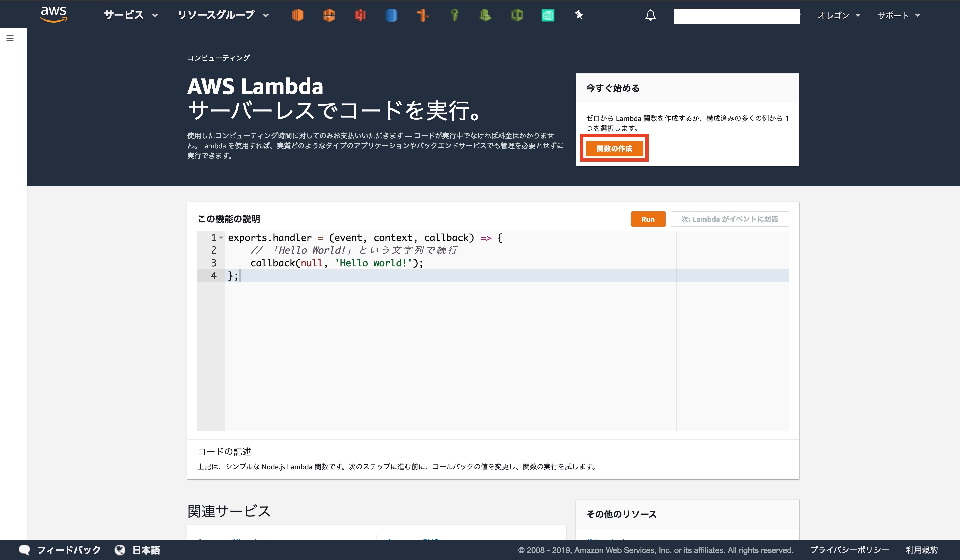Image resolution: width=960 pixels, height=560 pixels.
Task: Open the notifications bell
Action: point(650,15)
